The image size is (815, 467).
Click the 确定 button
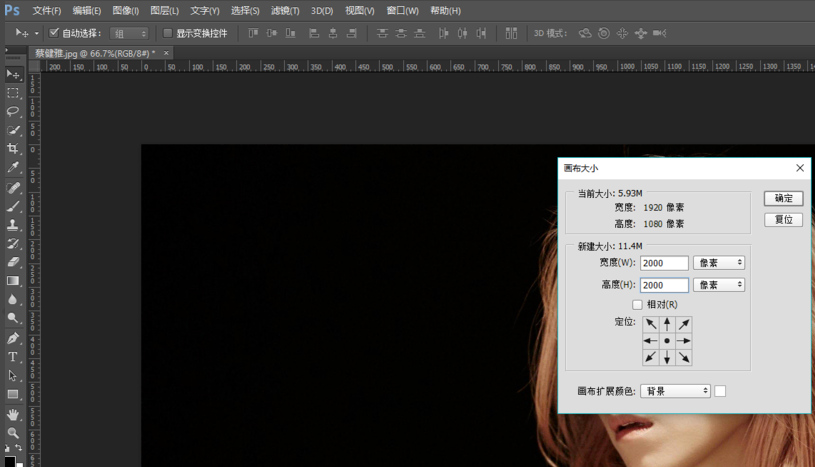click(x=783, y=199)
